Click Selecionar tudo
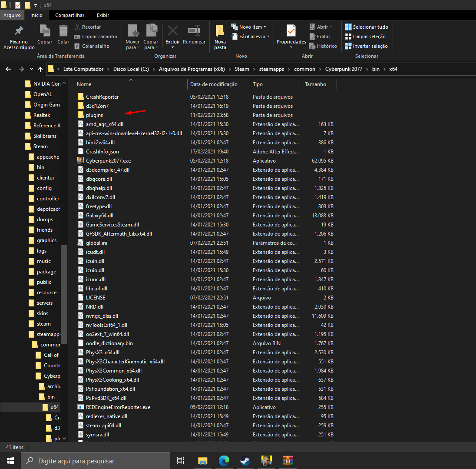This screenshot has height=469, width=476. [367, 27]
